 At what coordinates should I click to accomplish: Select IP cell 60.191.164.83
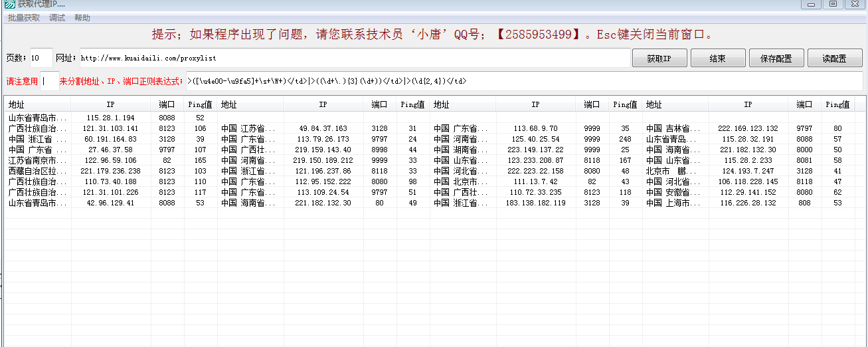click(x=110, y=139)
